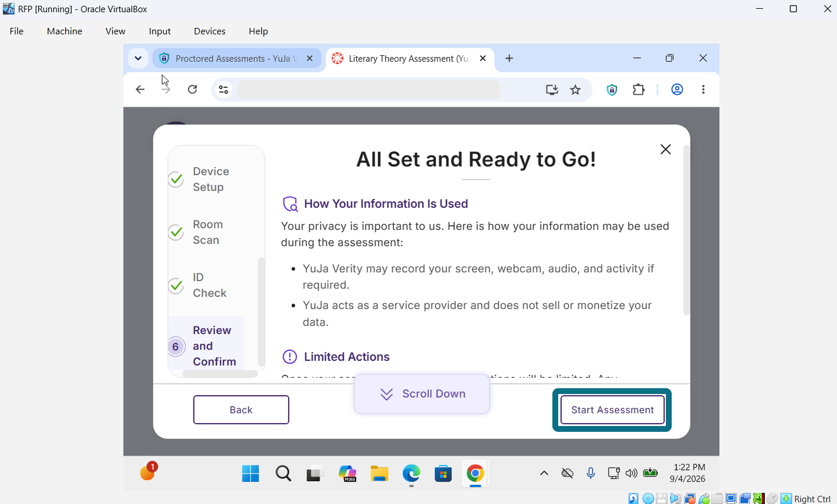Click the crossed-out cloud tray icon
837x504 pixels.
pos(568,473)
